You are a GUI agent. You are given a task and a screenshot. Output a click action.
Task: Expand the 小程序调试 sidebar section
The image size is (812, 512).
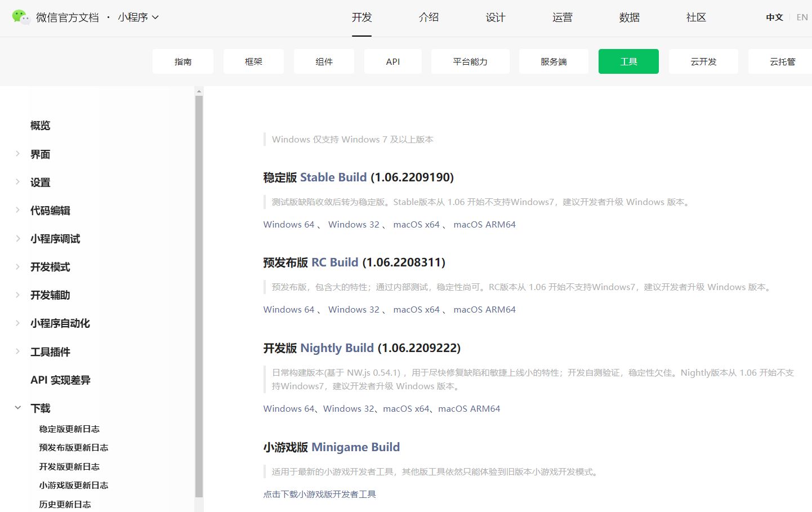(17, 238)
